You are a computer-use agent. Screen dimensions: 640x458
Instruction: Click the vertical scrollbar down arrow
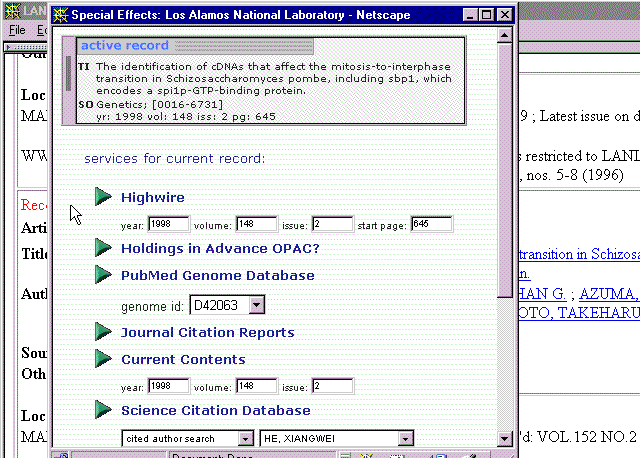pos(504,439)
